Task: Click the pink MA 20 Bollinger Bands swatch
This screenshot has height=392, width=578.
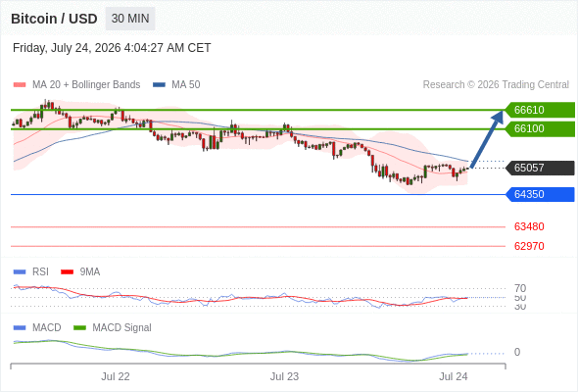Action: 20,85
